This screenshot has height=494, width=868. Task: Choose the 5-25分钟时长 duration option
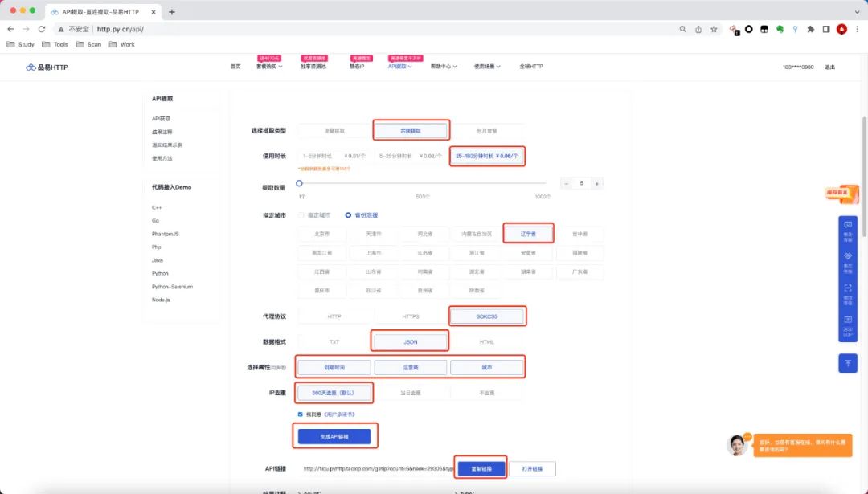coord(410,156)
